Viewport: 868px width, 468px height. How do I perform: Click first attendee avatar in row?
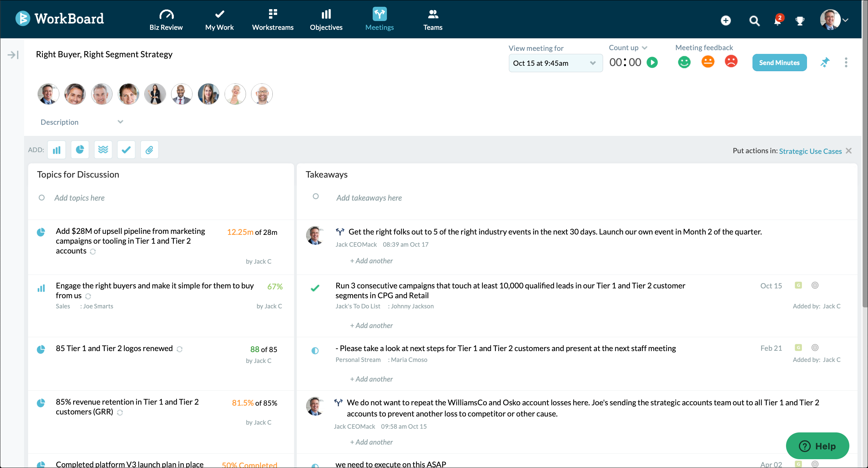(48, 94)
